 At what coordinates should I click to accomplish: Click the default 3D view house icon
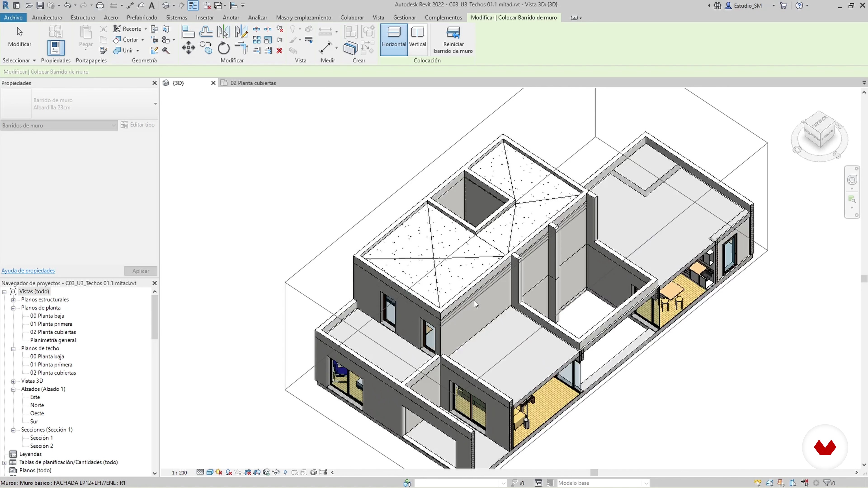tap(165, 5)
